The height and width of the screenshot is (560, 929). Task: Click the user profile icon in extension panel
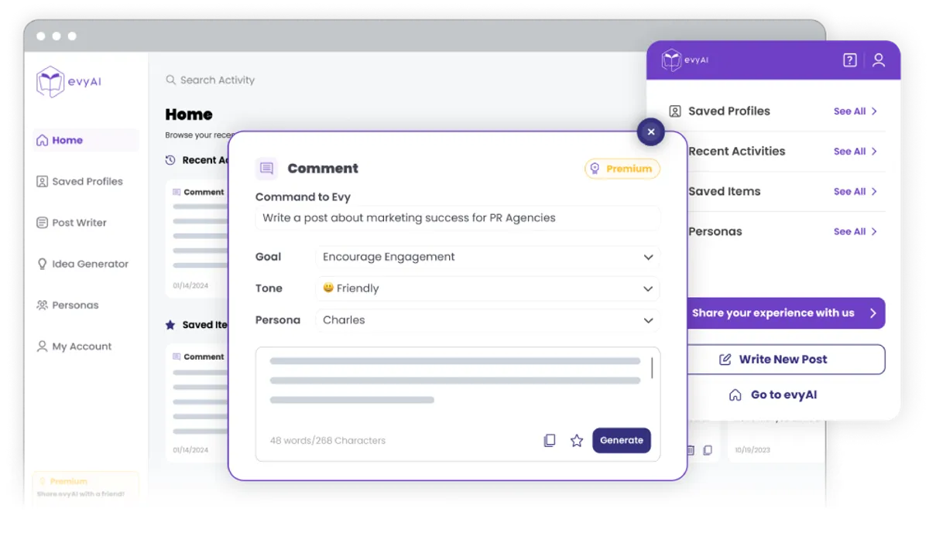(x=879, y=60)
